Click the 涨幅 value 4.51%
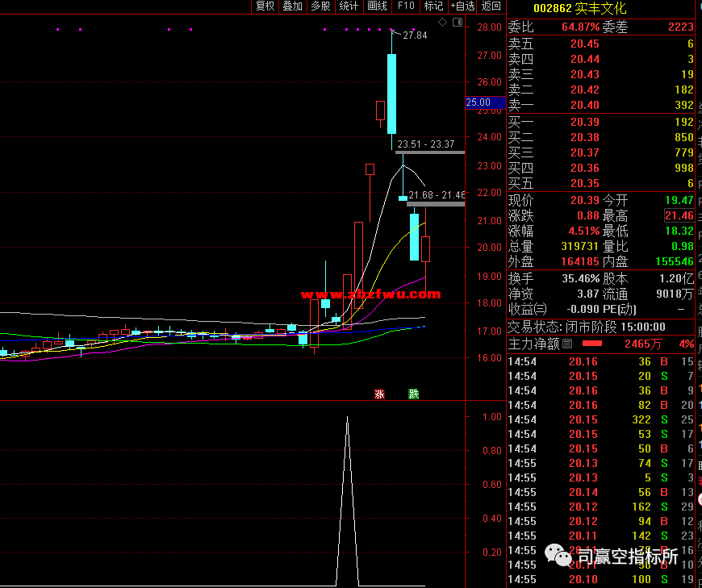 tap(584, 231)
